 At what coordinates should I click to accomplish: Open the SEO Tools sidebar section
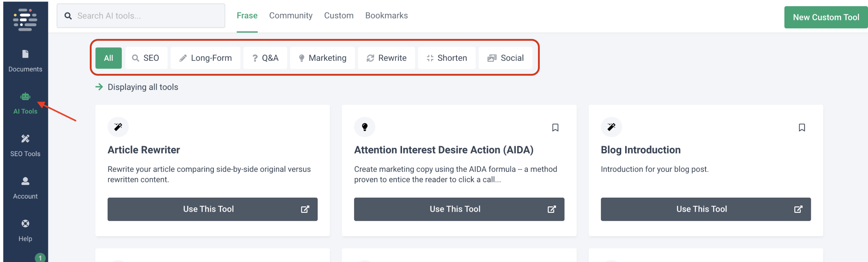(x=25, y=145)
